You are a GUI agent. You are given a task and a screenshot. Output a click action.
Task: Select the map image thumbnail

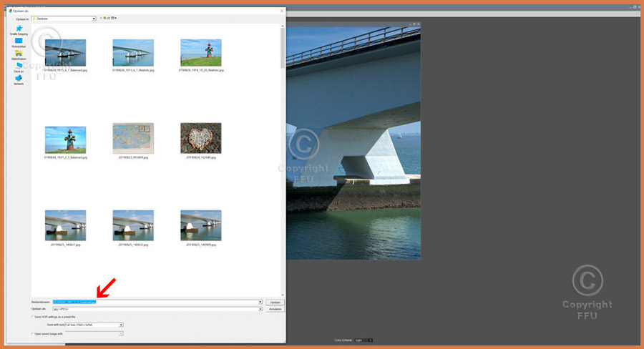(x=133, y=138)
